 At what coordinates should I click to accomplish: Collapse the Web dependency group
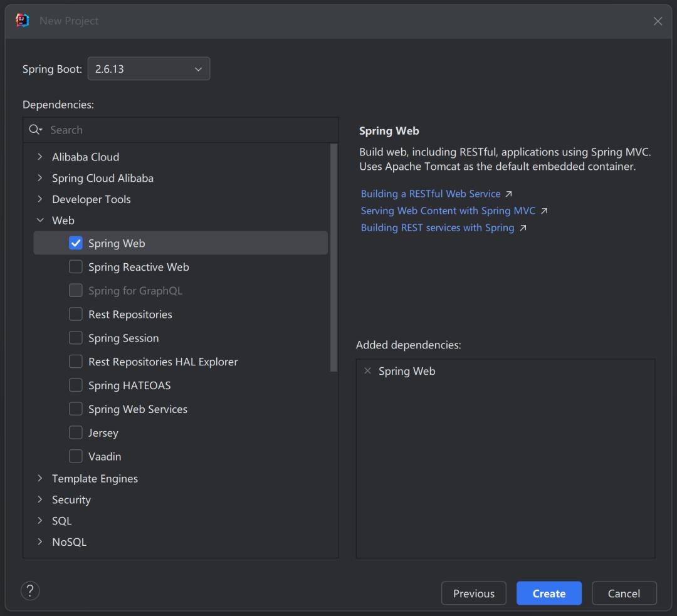[39, 220]
